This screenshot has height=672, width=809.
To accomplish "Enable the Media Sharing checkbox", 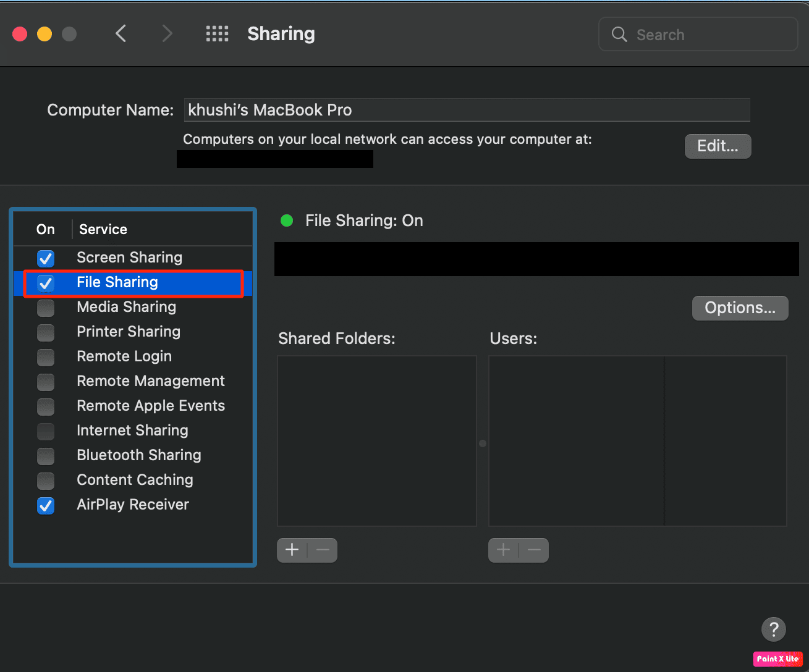I will click(46, 308).
